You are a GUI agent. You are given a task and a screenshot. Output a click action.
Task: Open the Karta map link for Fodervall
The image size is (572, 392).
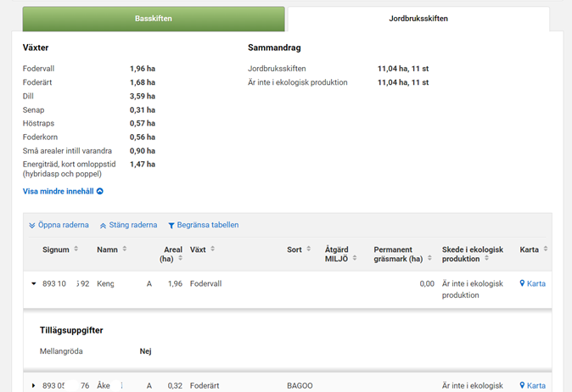pyautogui.click(x=532, y=283)
